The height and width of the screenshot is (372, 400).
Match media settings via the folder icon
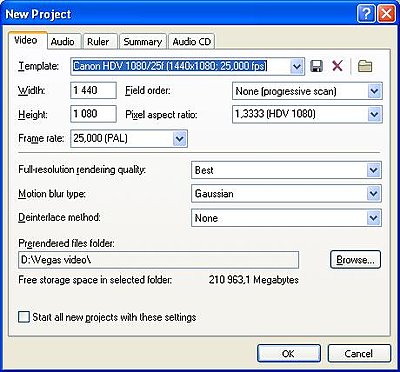pyautogui.click(x=365, y=66)
